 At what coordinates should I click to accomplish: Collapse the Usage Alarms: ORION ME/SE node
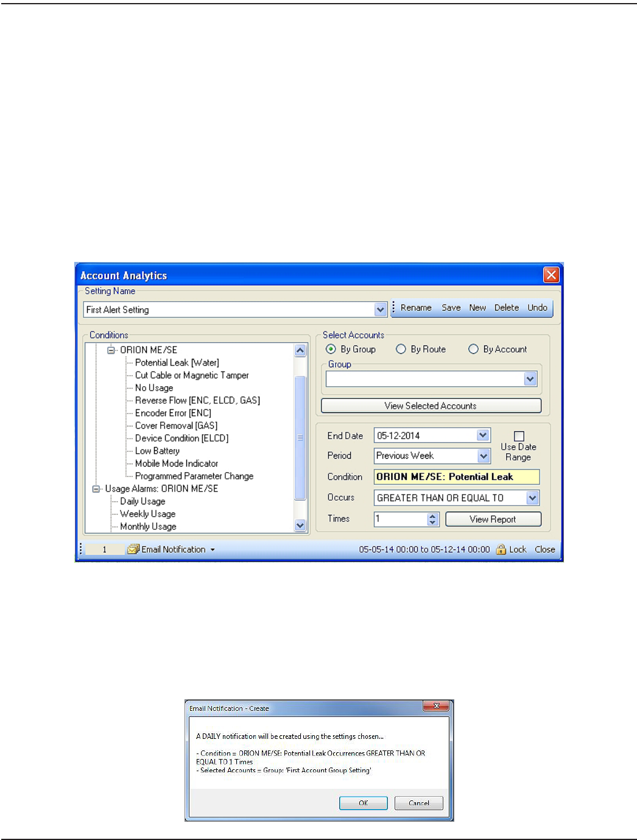click(x=96, y=489)
